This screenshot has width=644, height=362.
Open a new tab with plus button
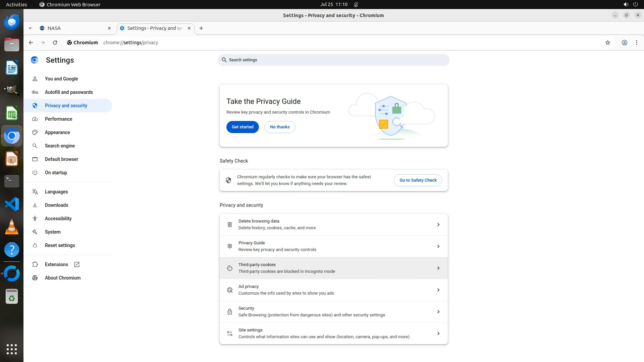tap(201, 28)
